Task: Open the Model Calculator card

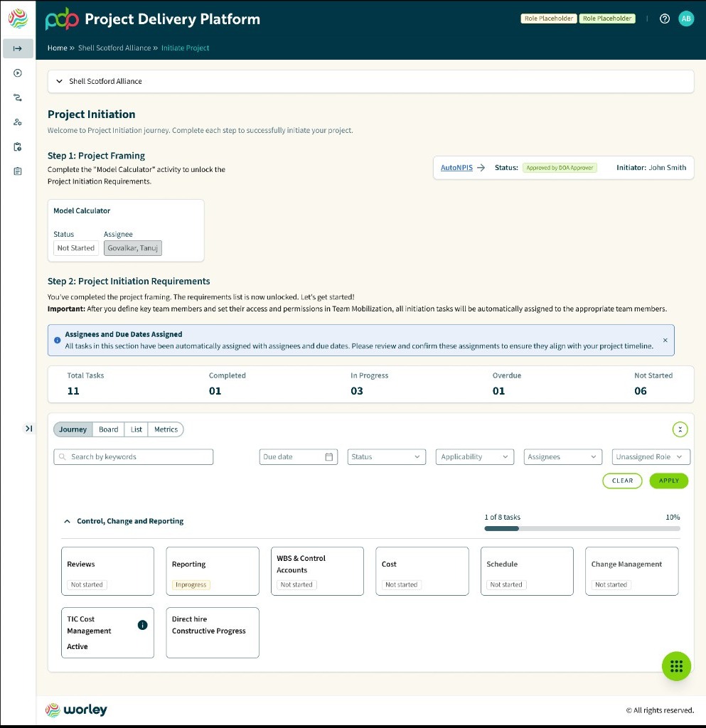Action: click(126, 231)
